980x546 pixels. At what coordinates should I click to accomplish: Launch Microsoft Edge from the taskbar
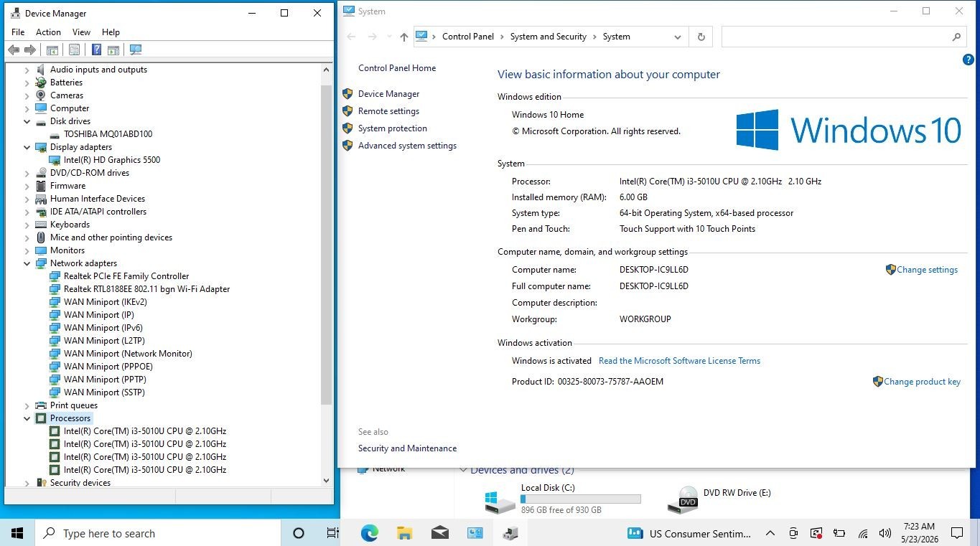pos(369,533)
